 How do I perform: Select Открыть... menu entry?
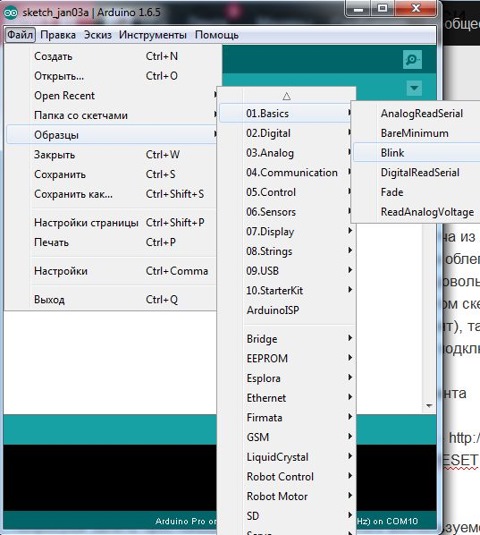click(112, 76)
